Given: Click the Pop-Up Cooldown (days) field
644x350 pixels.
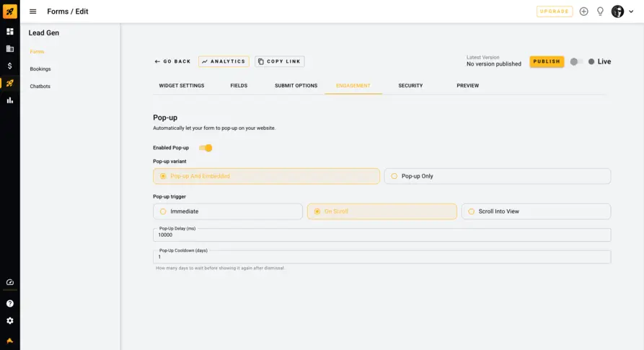Looking at the screenshot, I should [x=382, y=257].
